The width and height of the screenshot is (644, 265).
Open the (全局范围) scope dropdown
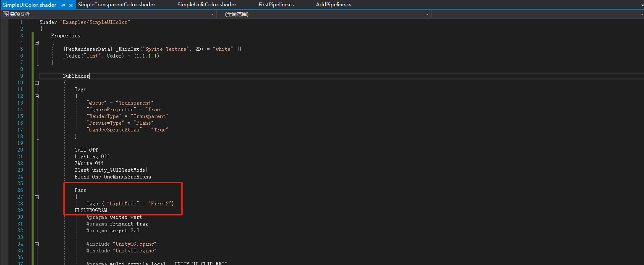pos(427,13)
